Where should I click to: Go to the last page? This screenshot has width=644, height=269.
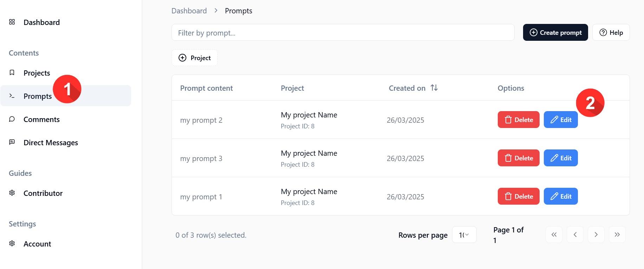coord(617,235)
